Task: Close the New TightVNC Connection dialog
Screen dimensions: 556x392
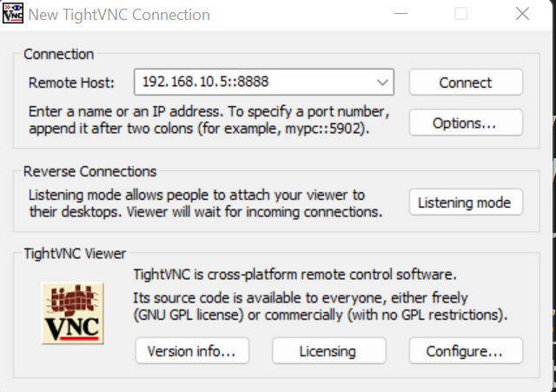Action: pos(521,14)
